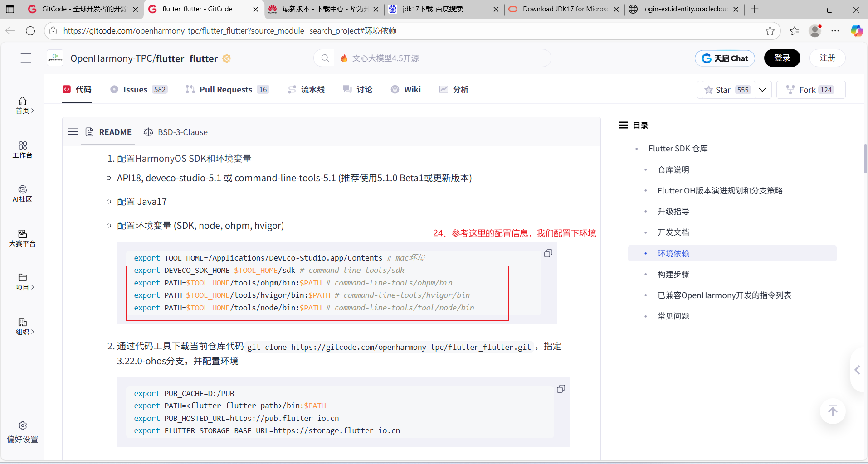Open the tab actions menu icon
The image size is (868, 464).
click(10, 9)
